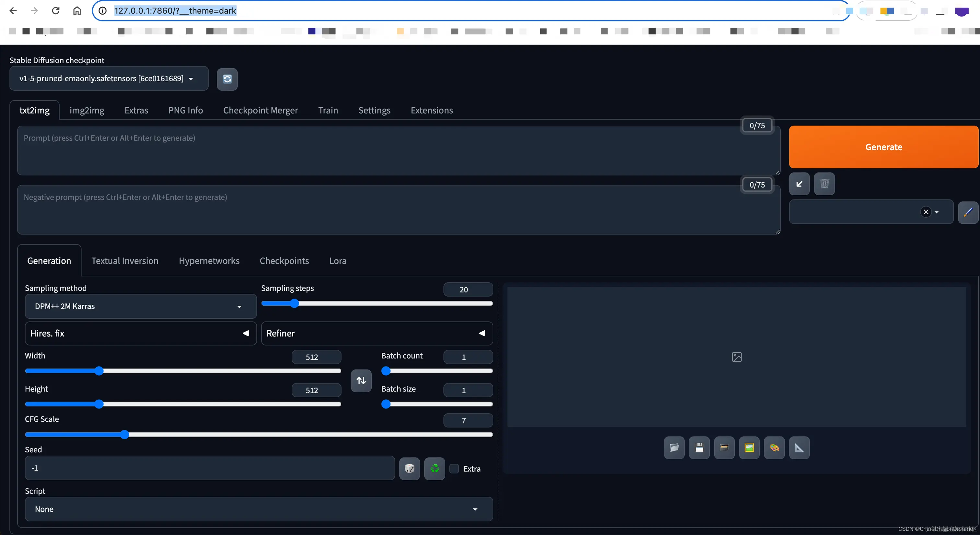The height and width of the screenshot is (535, 980).
Task: Click the dice icon to randomize seed
Action: (x=409, y=469)
